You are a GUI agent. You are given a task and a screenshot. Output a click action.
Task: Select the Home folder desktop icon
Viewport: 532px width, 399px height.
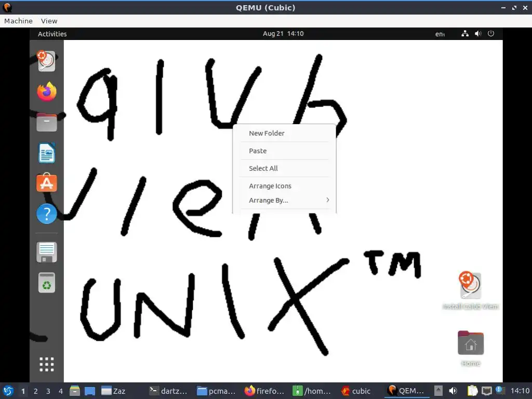(x=471, y=348)
